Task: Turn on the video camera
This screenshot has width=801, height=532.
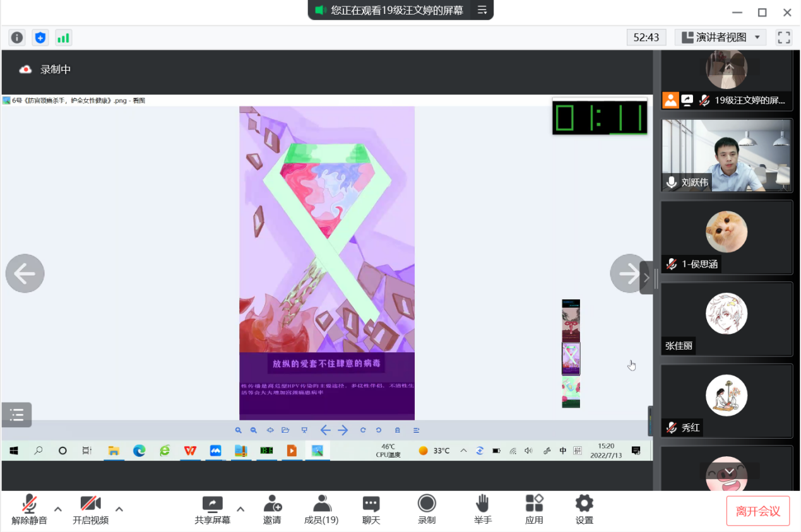Action: tap(90, 509)
